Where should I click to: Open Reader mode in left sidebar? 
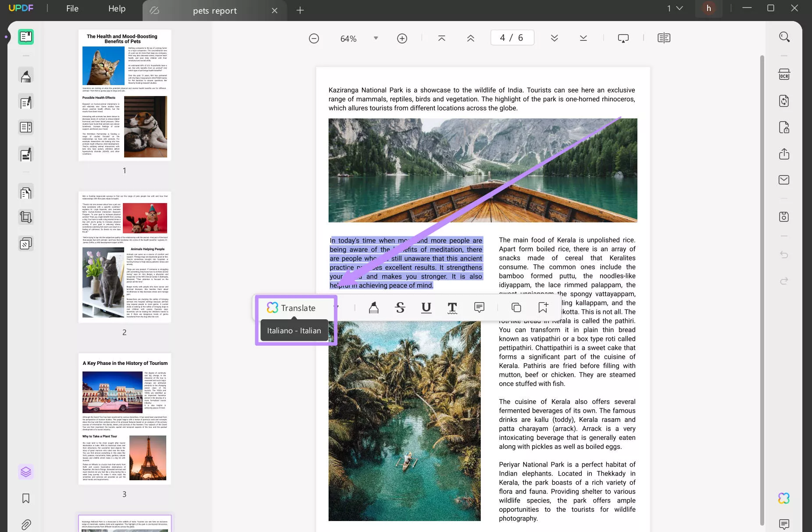(x=26, y=37)
